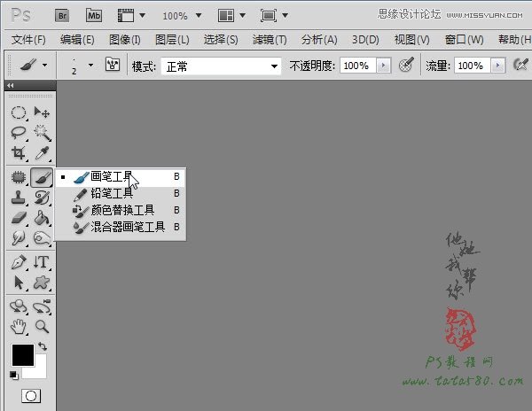The width and height of the screenshot is (532, 411).
Task: Expand the opacity (不透明度) slider arrow
Action: pyautogui.click(x=383, y=66)
